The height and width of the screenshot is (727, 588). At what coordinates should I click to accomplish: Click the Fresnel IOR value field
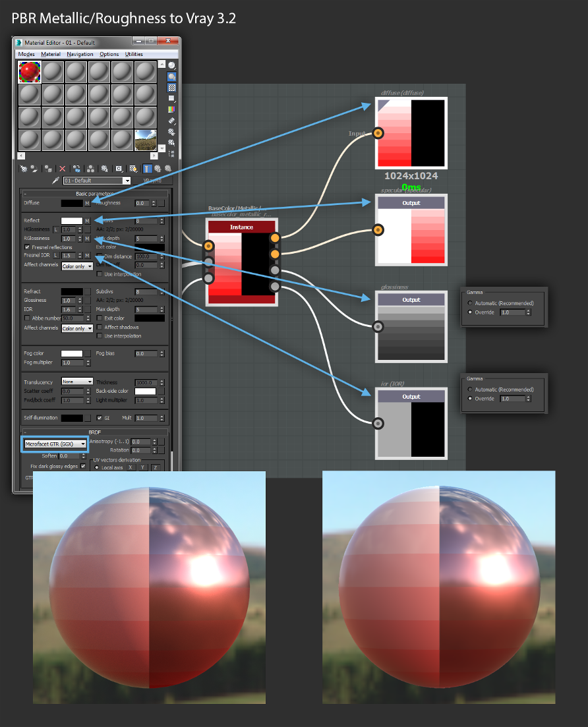pos(68,256)
